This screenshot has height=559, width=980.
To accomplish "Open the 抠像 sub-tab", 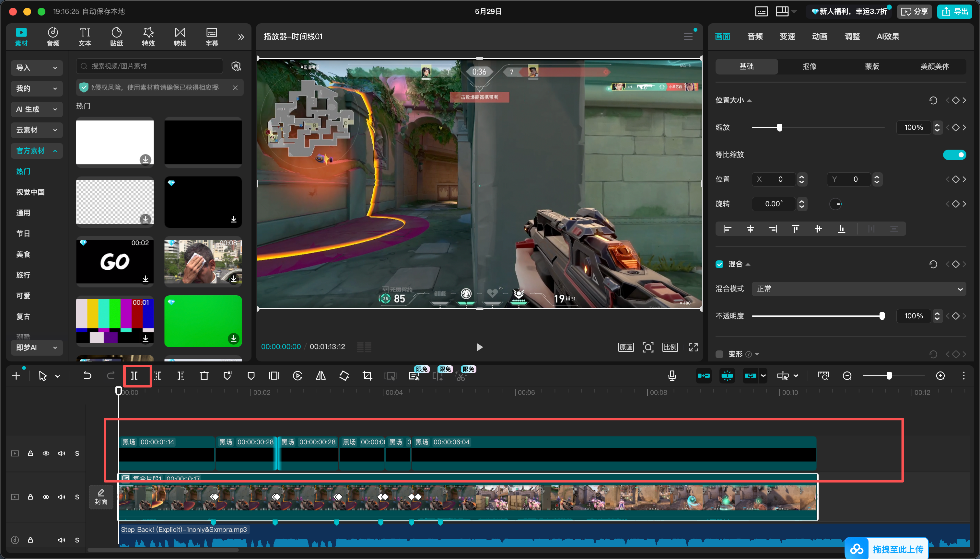I will click(809, 66).
